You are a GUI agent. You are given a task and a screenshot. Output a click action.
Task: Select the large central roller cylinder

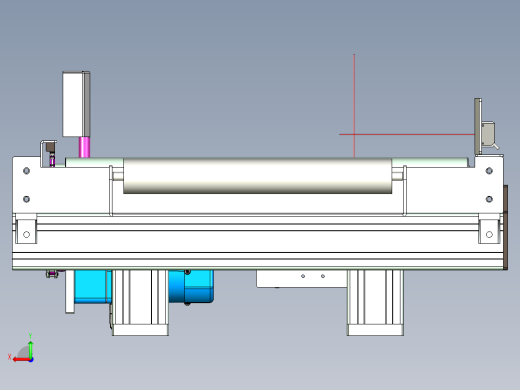(258, 176)
